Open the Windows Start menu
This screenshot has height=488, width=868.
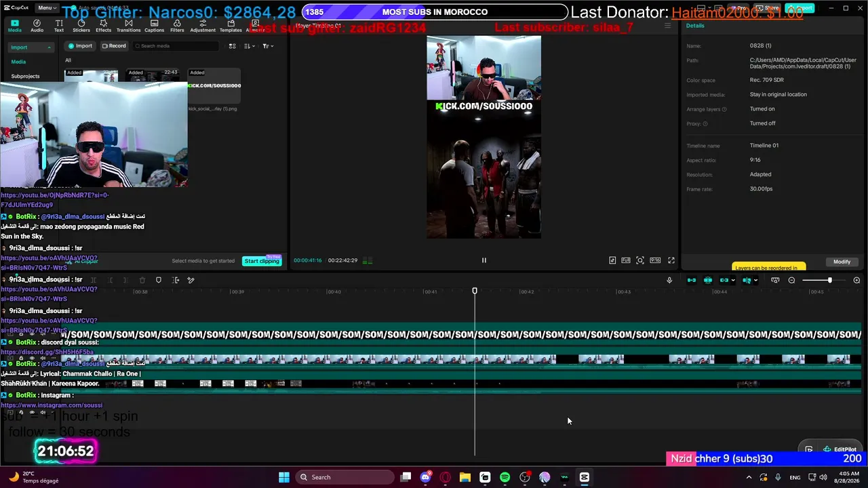284,477
